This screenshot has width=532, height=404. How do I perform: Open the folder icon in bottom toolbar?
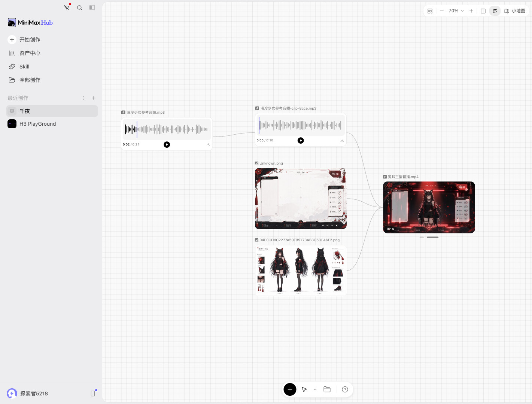pos(327,389)
